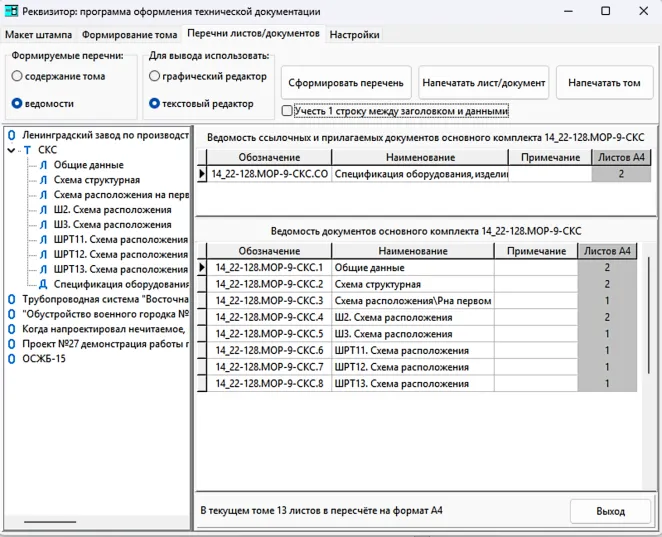Image resolution: width=662 pixels, height=537 pixels.
Task: Click the Л icon beside Схема структурная
Action: pos(43,180)
